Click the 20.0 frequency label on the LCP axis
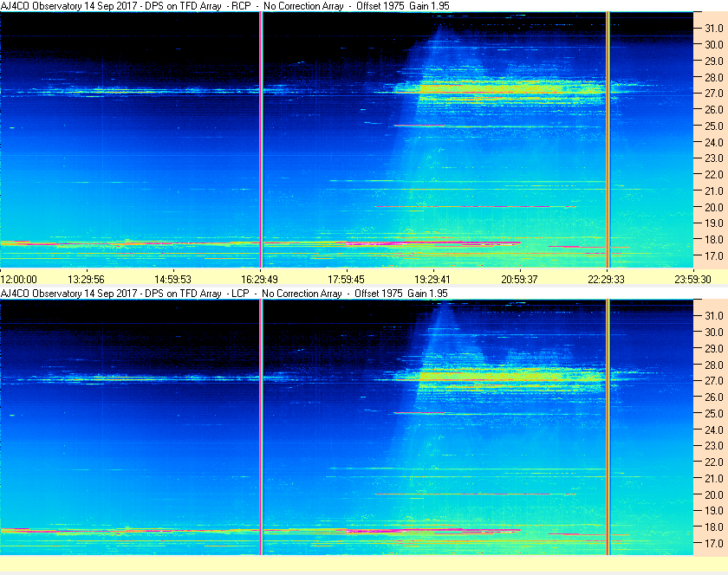 714,494
